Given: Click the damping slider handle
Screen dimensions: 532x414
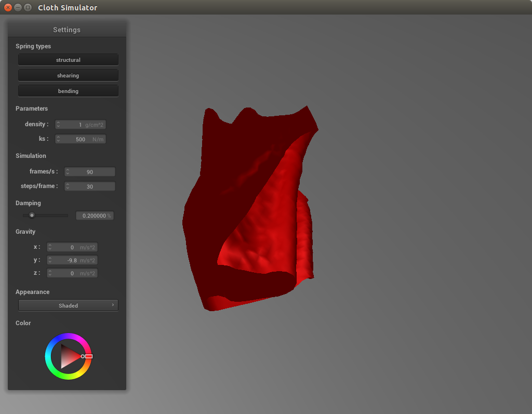Looking at the screenshot, I should point(32,215).
